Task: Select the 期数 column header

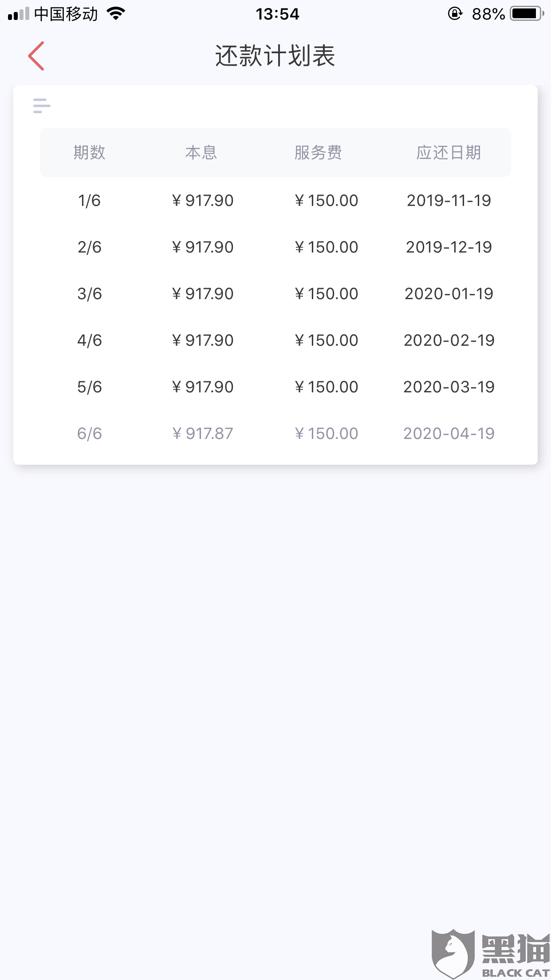Action: click(89, 153)
